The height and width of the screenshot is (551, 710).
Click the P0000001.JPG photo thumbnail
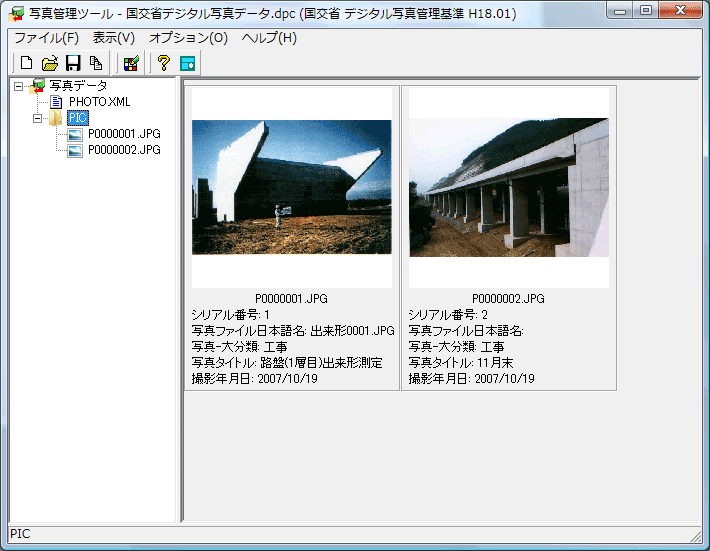pos(292,187)
